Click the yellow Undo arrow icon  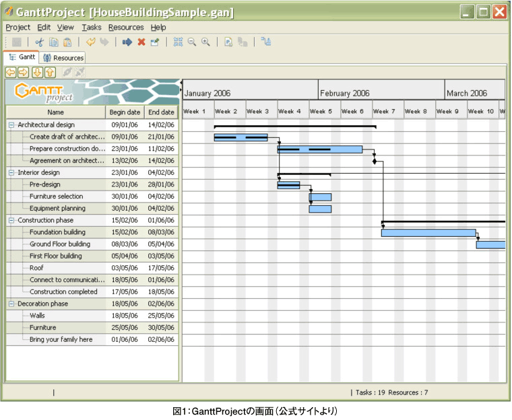[x=91, y=42]
